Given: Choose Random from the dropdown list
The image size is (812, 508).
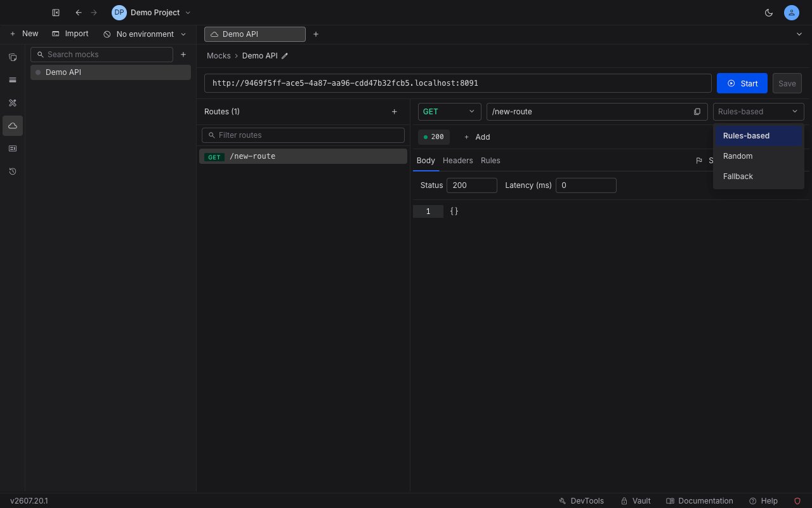Looking at the screenshot, I should [759, 156].
